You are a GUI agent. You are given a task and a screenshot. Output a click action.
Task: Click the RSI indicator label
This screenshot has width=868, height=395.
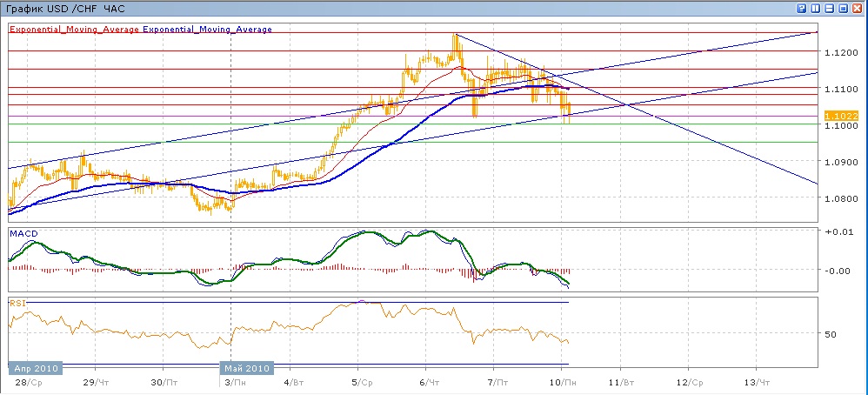[x=17, y=303]
